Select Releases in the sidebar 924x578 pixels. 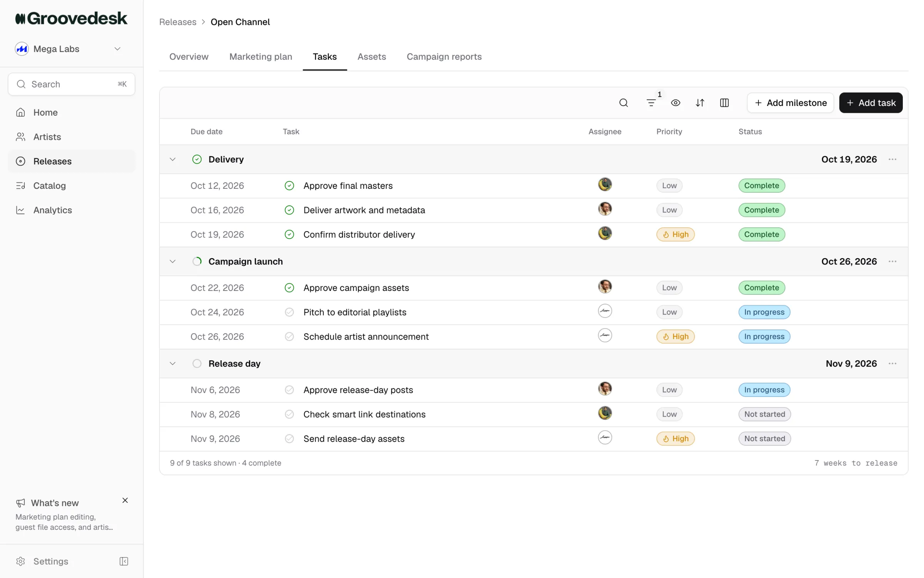[x=72, y=161]
